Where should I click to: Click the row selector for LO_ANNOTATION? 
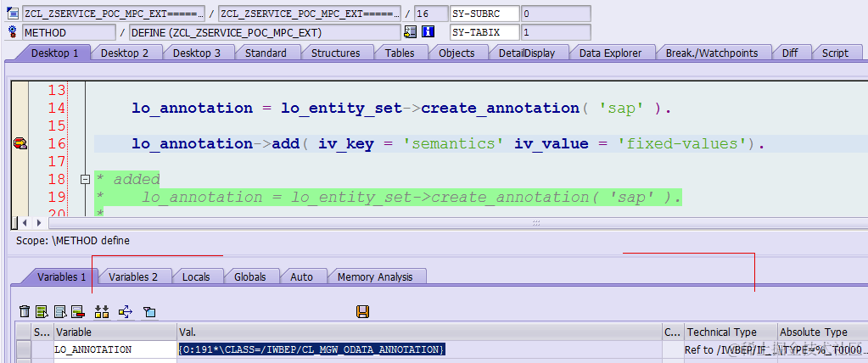pyautogui.click(x=23, y=349)
